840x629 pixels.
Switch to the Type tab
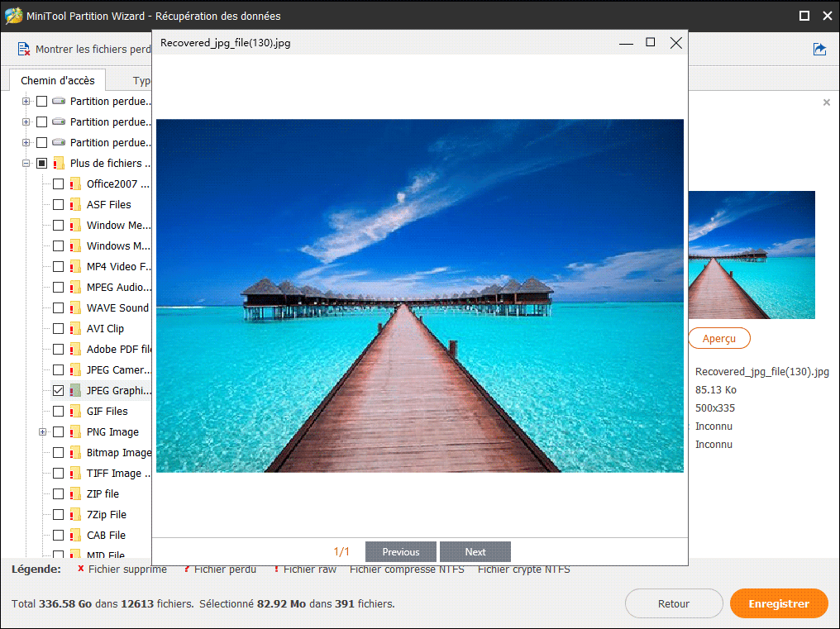tap(141, 81)
